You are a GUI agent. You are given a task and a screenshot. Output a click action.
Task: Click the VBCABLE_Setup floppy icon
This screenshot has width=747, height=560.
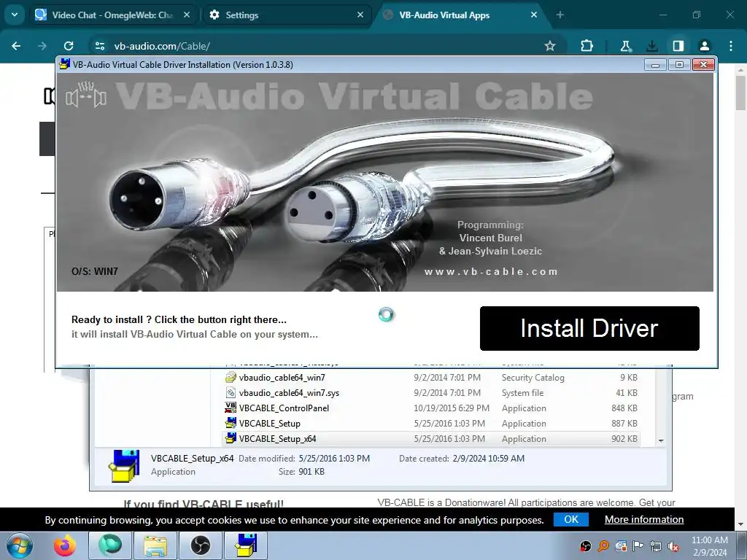[x=231, y=423]
